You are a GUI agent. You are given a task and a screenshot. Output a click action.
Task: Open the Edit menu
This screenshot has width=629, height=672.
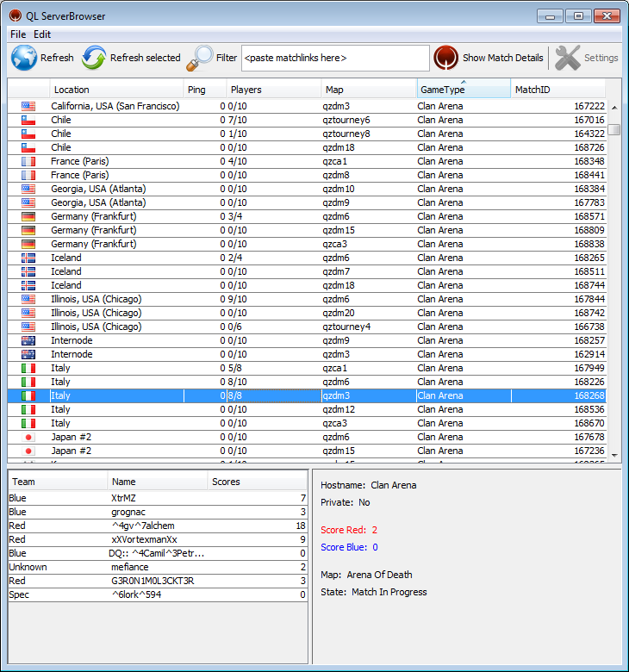(42, 34)
